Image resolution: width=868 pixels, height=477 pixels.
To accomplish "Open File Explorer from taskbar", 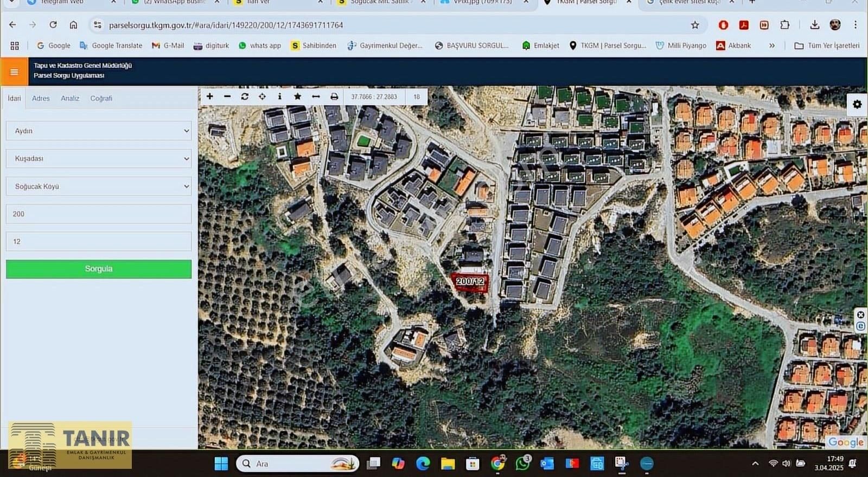I will click(x=448, y=463).
